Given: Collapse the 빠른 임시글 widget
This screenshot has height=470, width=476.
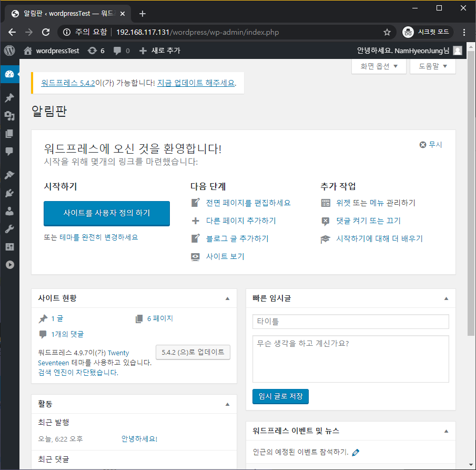Looking at the screenshot, I should click(x=446, y=298).
